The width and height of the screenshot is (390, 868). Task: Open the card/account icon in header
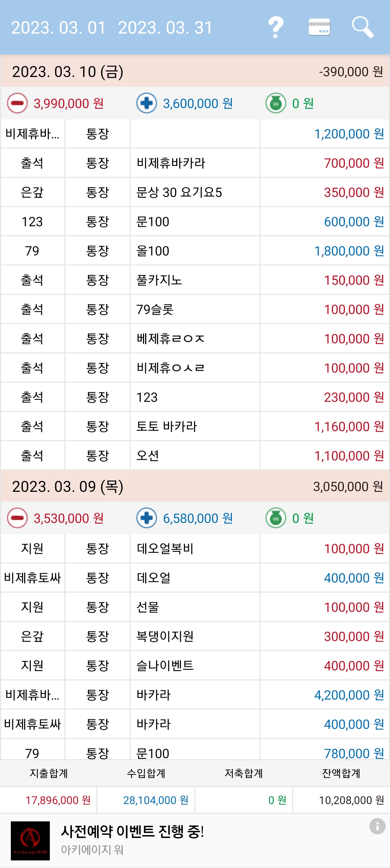(x=320, y=27)
